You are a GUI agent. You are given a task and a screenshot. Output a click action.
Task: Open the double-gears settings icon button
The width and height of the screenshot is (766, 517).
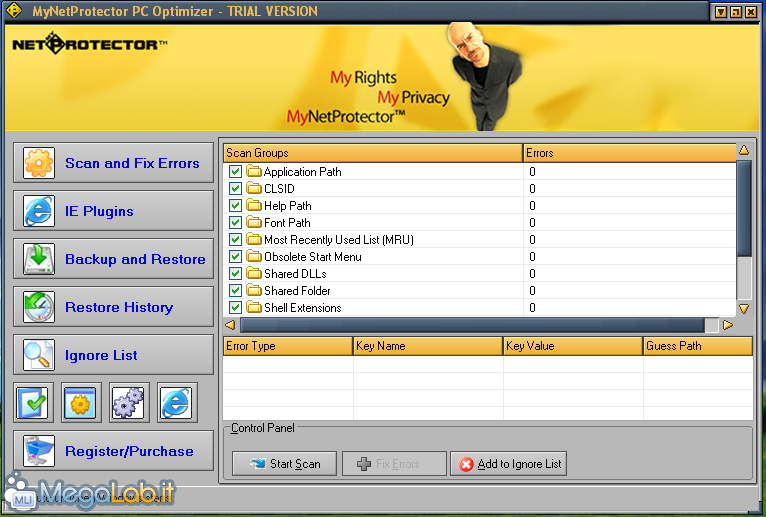pos(129,402)
